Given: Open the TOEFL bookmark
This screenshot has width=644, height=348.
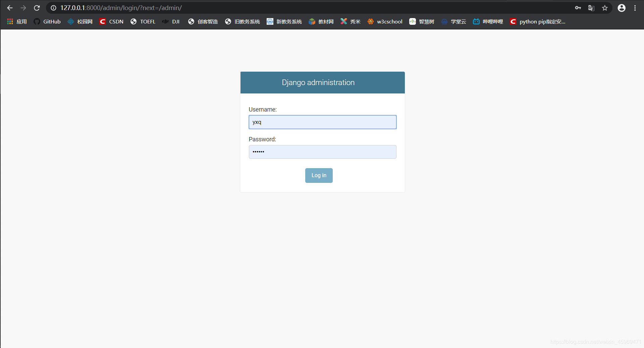Looking at the screenshot, I should 143,21.
